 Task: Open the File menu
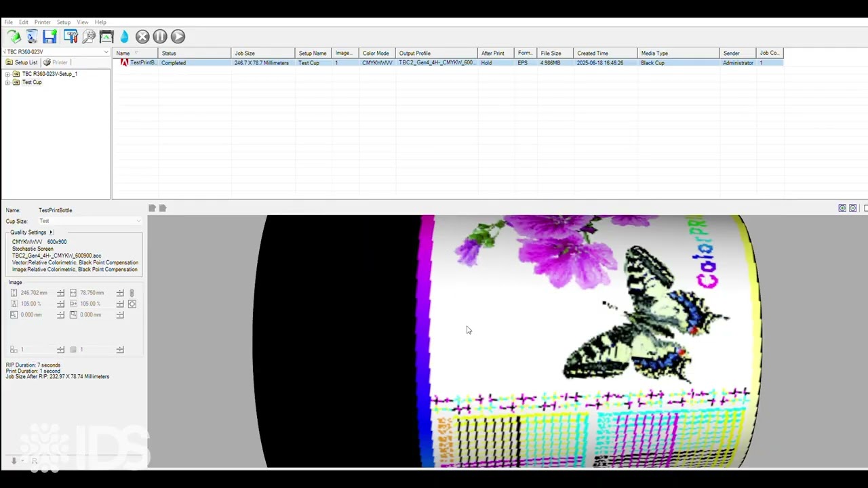tap(8, 22)
